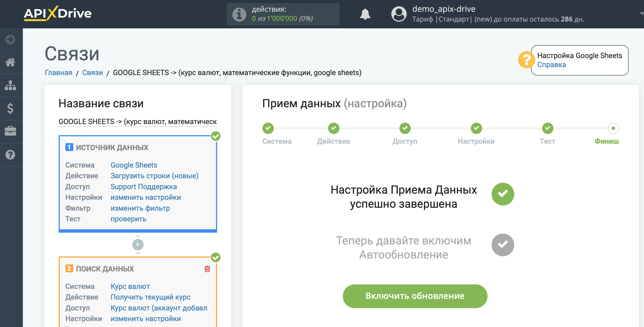Open the help question sidebar icon
This screenshot has width=644, height=327.
click(x=10, y=155)
